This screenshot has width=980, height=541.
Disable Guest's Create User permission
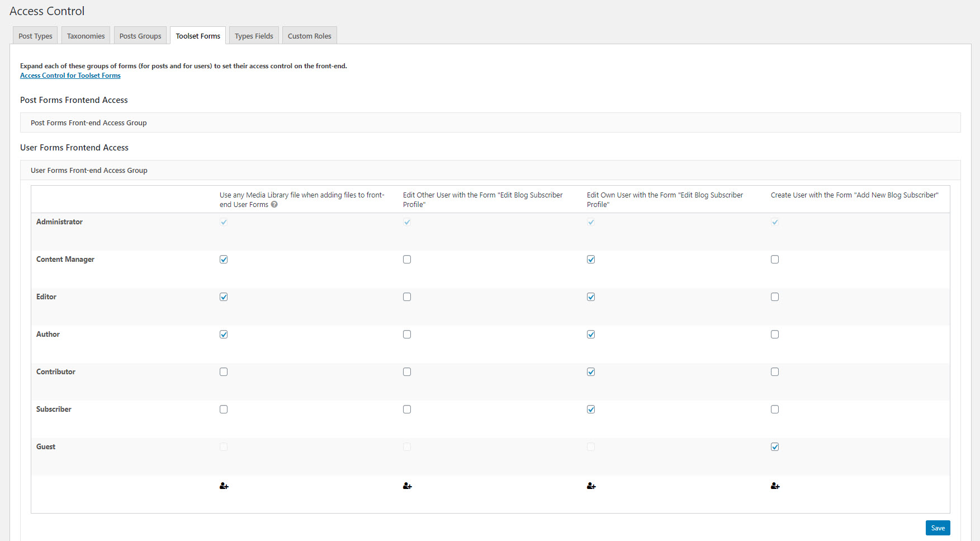tap(775, 446)
